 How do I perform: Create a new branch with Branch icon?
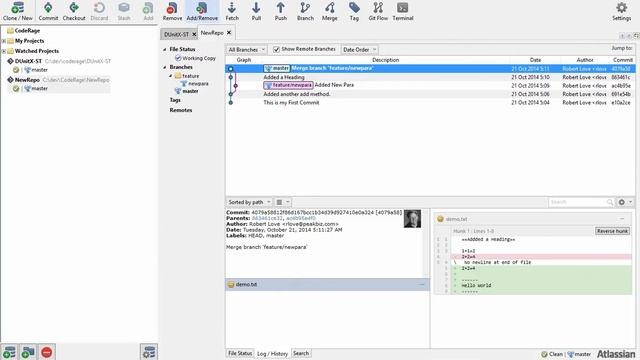click(305, 11)
